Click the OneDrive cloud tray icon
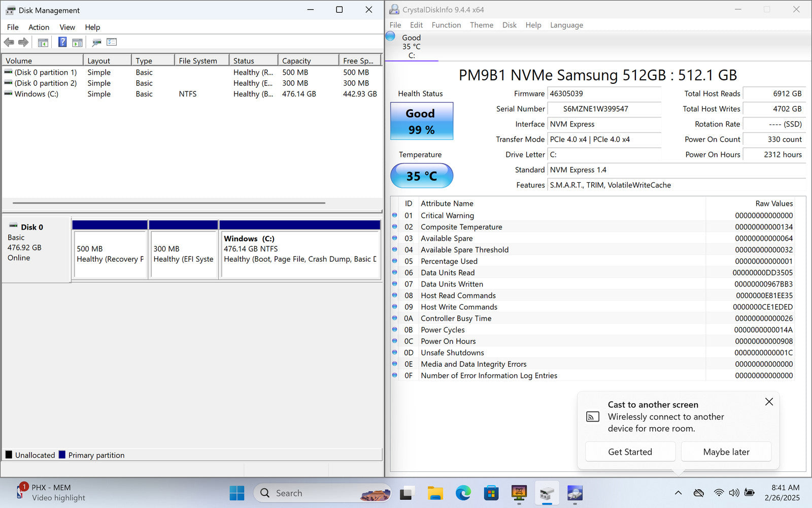Image resolution: width=812 pixels, height=508 pixels. [x=699, y=493]
